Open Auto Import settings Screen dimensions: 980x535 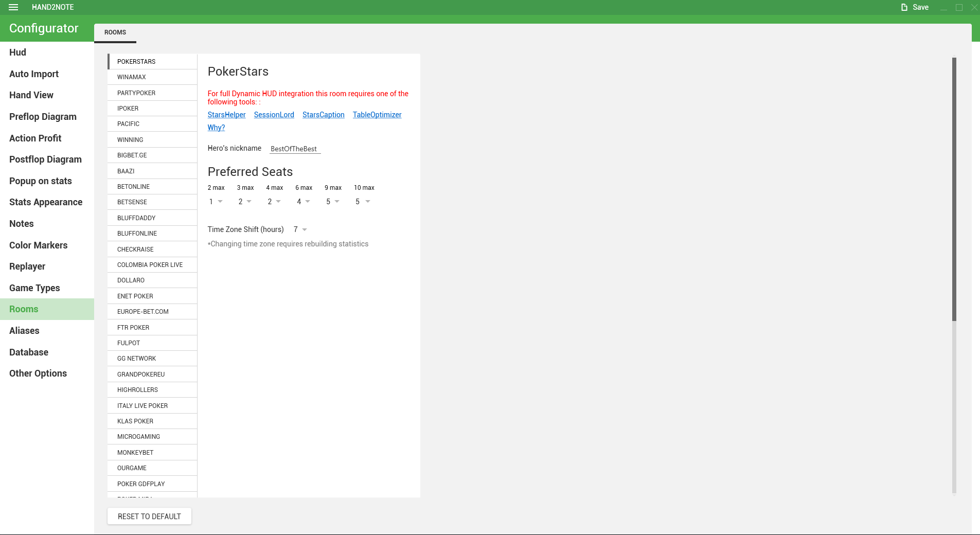click(47, 74)
